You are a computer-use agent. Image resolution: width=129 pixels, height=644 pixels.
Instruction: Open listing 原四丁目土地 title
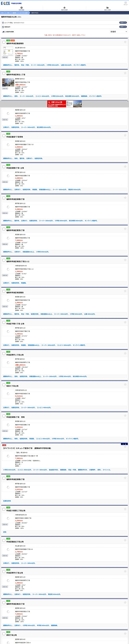(x=12, y=635)
